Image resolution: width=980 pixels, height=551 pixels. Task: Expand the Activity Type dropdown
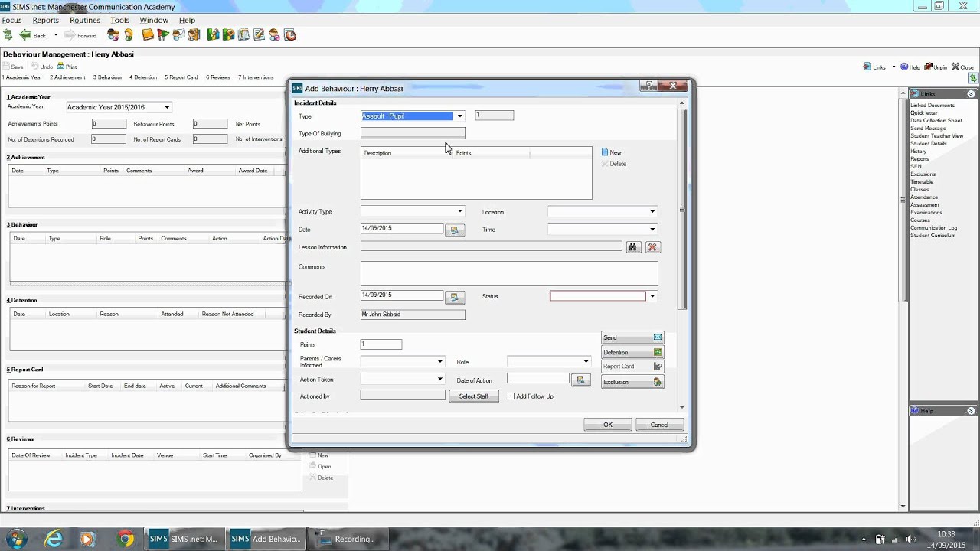coord(459,211)
